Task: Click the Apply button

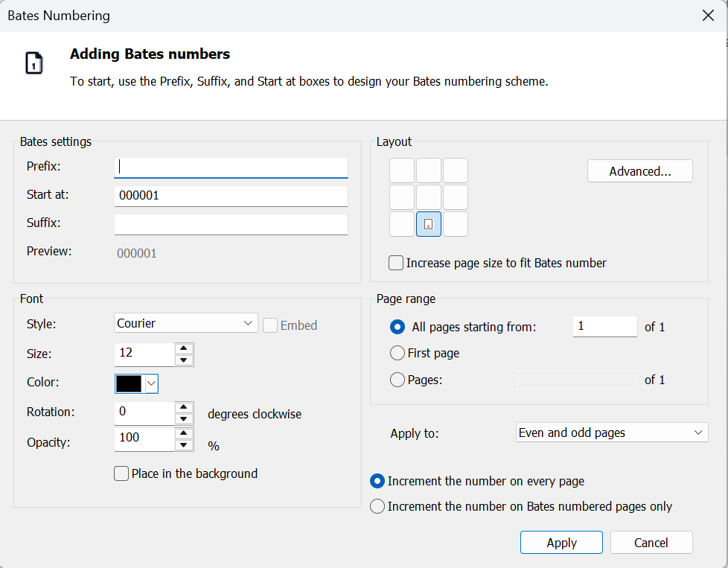Action: 561,543
